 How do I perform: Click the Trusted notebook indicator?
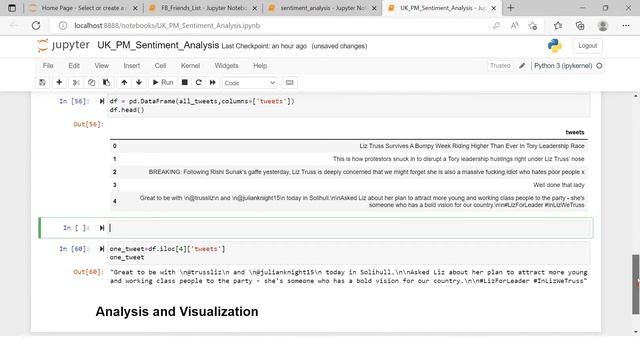500,66
